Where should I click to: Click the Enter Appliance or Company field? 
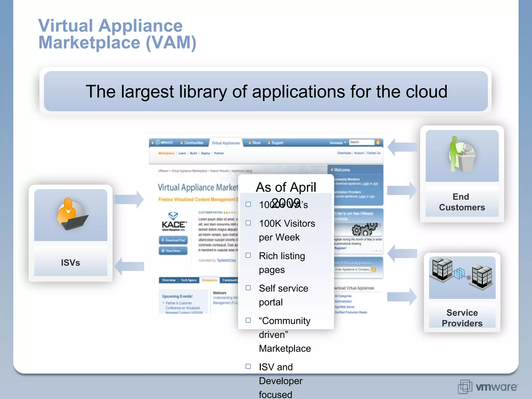pos(353,270)
